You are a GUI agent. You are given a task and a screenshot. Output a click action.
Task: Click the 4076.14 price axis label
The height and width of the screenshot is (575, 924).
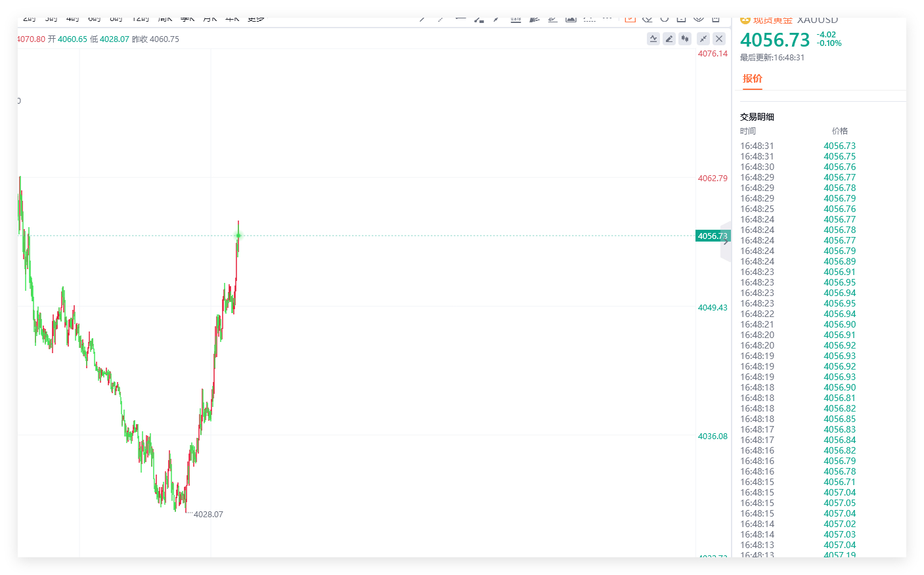(713, 54)
